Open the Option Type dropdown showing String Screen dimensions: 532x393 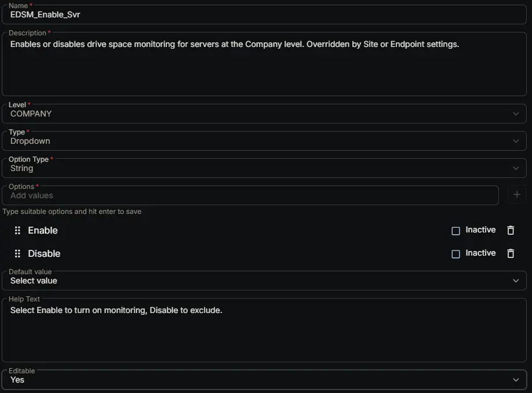[x=264, y=168]
